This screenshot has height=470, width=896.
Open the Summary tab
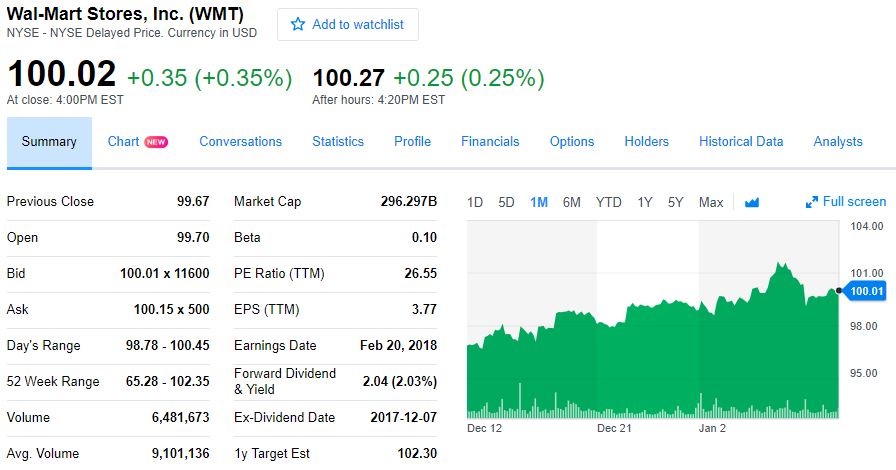tap(49, 142)
